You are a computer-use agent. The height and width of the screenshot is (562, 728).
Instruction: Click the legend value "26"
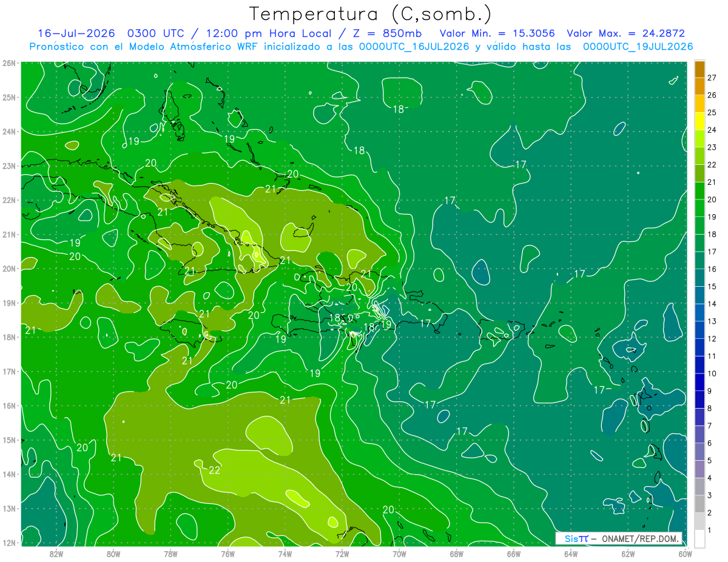pos(712,95)
